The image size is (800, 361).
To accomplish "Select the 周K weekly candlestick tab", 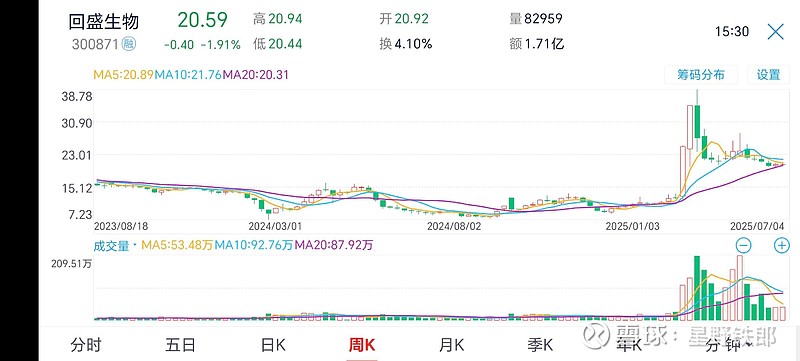I will point(362,345).
